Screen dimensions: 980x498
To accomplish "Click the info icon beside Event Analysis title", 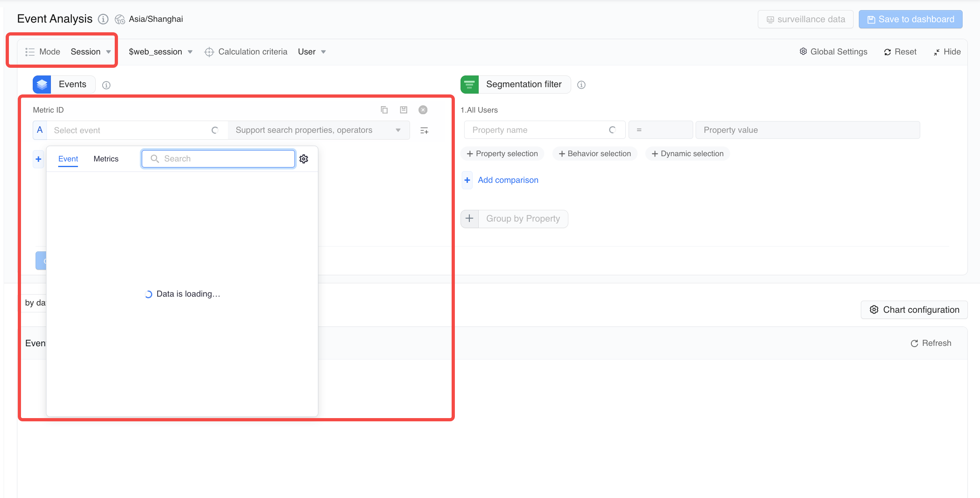I will tap(103, 19).
